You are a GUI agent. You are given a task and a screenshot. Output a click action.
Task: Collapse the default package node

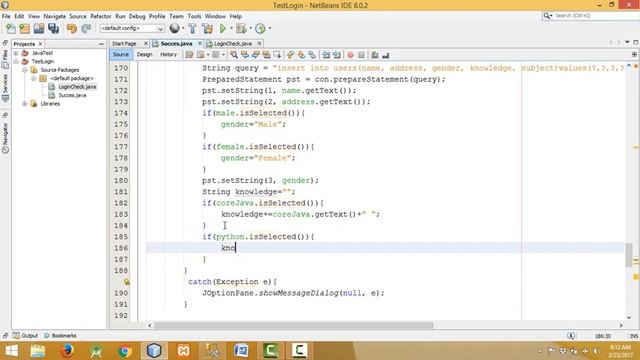[x=34, y=78]
